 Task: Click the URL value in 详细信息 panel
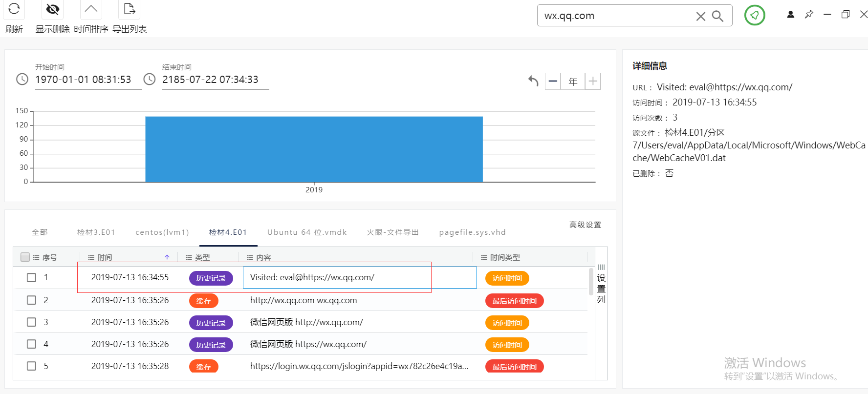[x=724, y=87]
